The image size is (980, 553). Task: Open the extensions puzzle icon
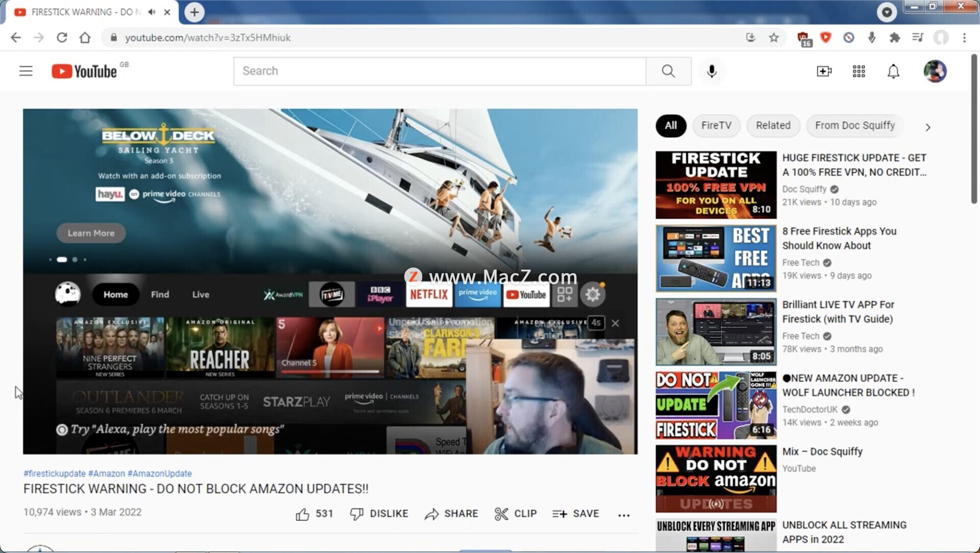coord(894,38)
